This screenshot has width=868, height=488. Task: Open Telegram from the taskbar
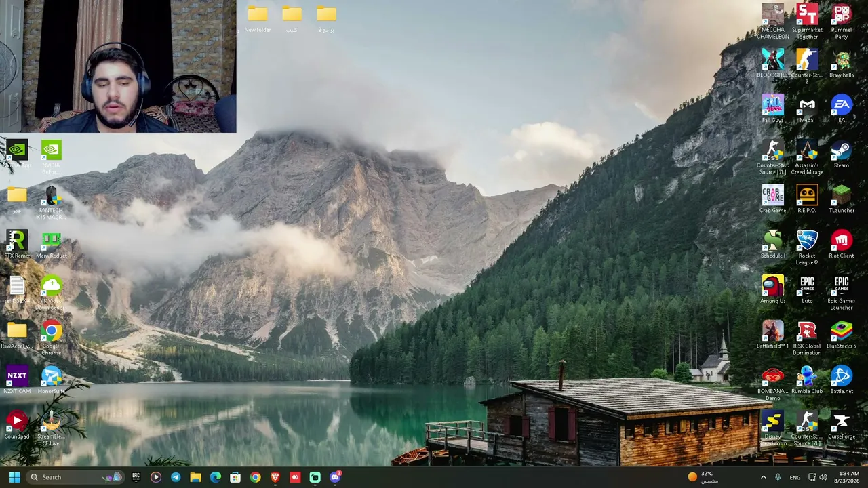(176, 477)
